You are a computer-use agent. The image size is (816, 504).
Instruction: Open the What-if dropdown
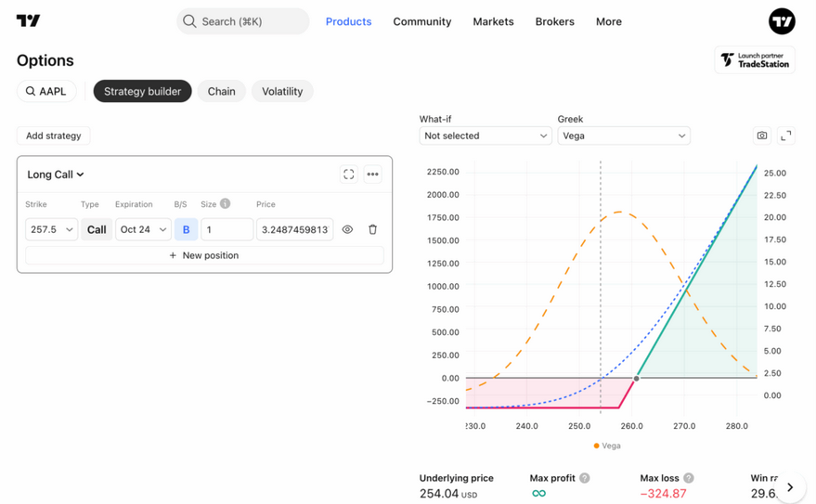point(485,136)
